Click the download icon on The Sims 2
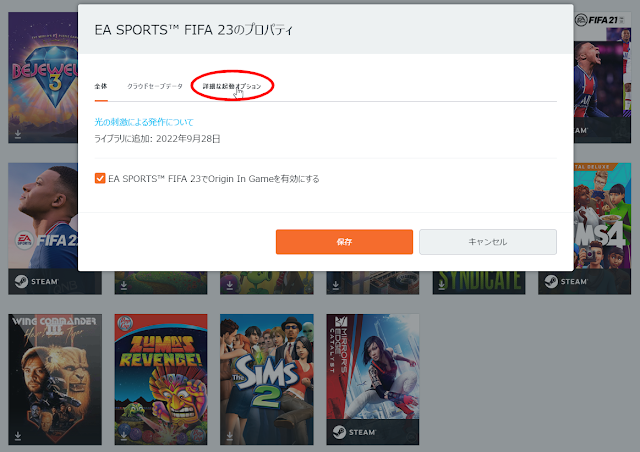This screenshot has width=640, height=452. 230,436
